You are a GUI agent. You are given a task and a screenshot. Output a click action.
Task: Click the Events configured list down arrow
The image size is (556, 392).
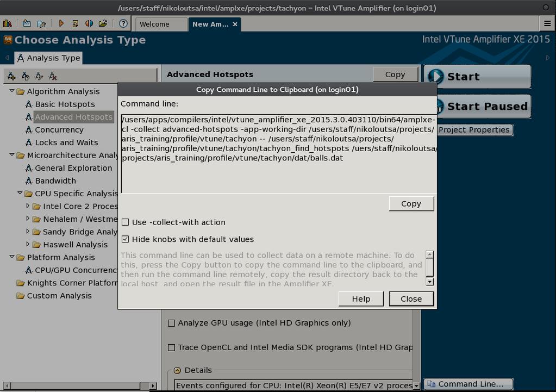pos(416,385)
